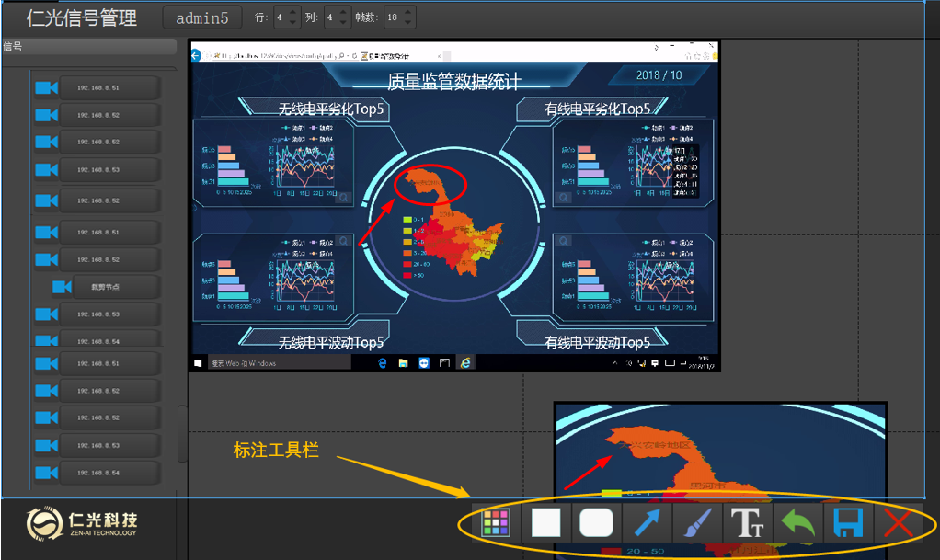Viewport: 940px width, 560px height.
Task: Exit annotation mode with red X
Action: (x=897, y=522)
